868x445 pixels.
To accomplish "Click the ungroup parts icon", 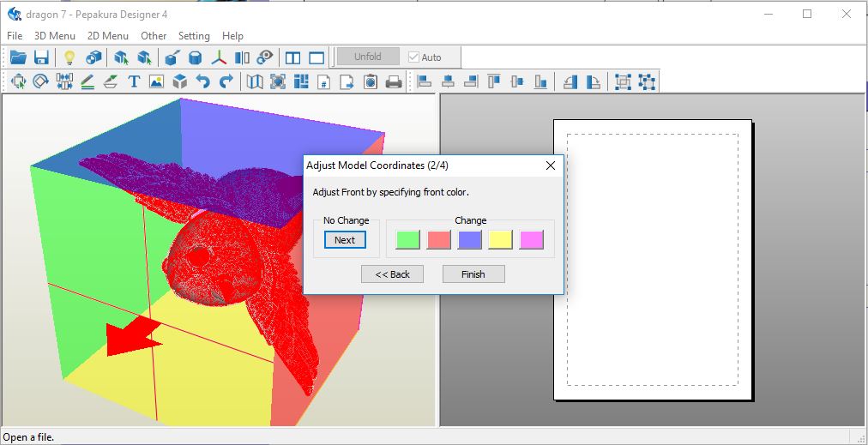I will [647, 82].
